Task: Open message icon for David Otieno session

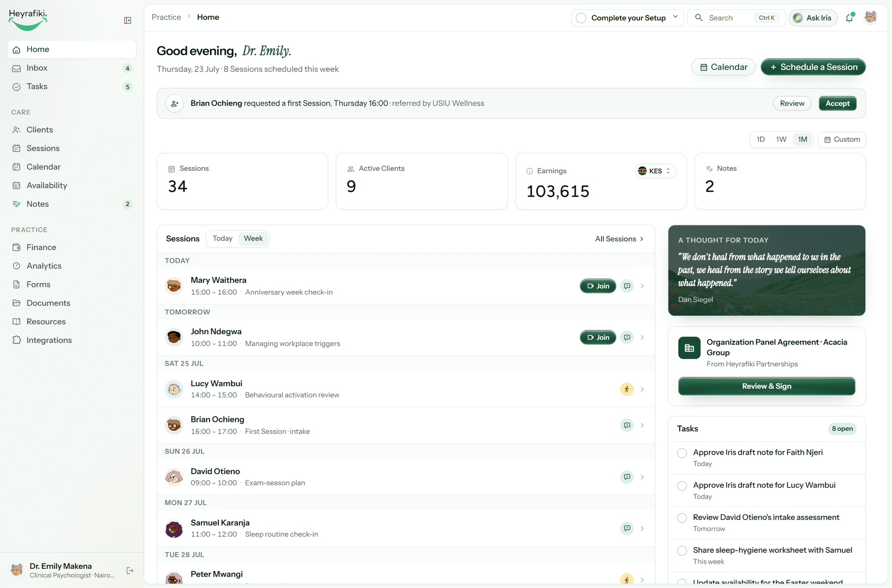Action: coord(627,477)
